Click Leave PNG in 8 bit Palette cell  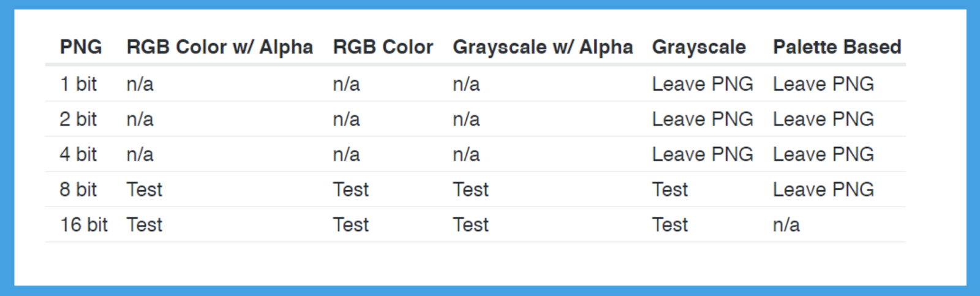click(x=823, y=189)
